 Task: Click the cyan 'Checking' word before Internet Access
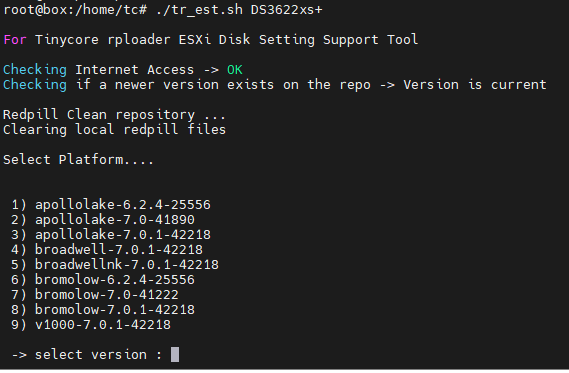pyautogui.click(x=35, y=70)
